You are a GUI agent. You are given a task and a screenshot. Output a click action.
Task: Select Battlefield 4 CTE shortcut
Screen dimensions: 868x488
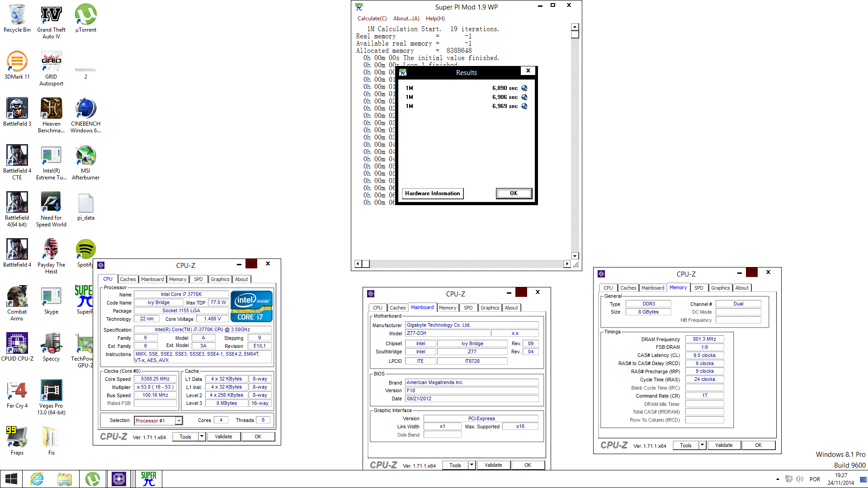(x=17, y=162)
